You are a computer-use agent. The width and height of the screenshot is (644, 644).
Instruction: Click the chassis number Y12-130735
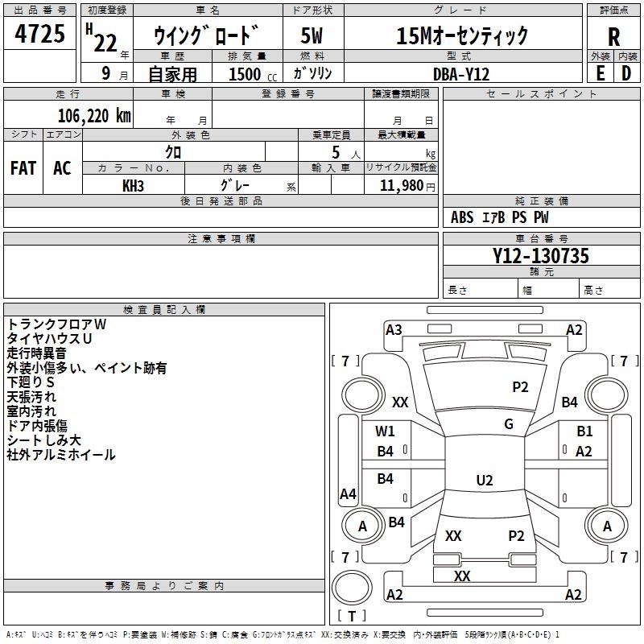click(x=541, y=256)
